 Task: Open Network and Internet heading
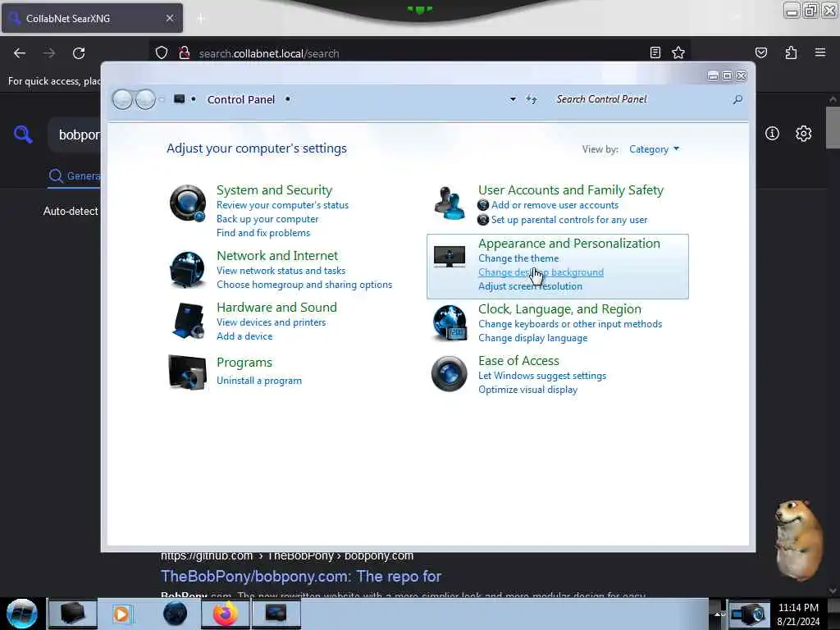pos(277,256)
